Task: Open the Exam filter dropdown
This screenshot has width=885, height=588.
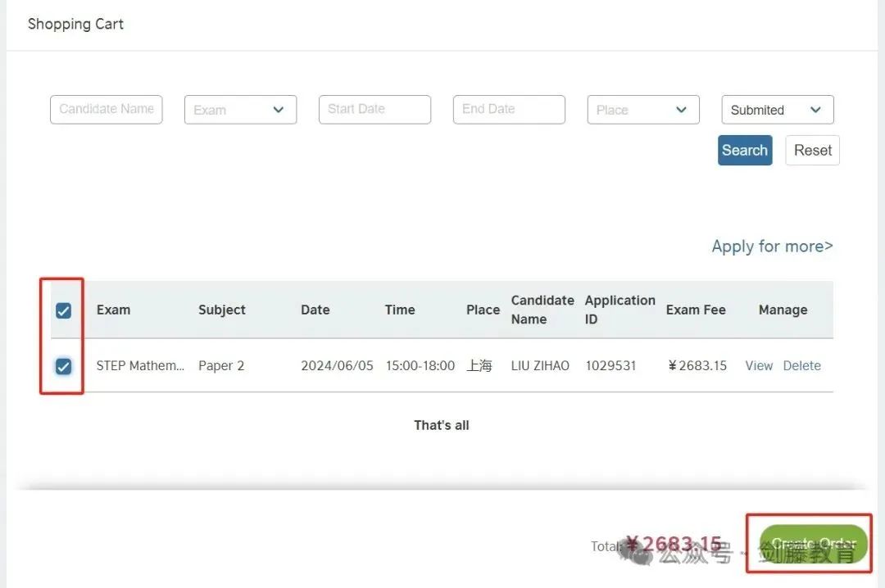Action: (x=239, y=110)
